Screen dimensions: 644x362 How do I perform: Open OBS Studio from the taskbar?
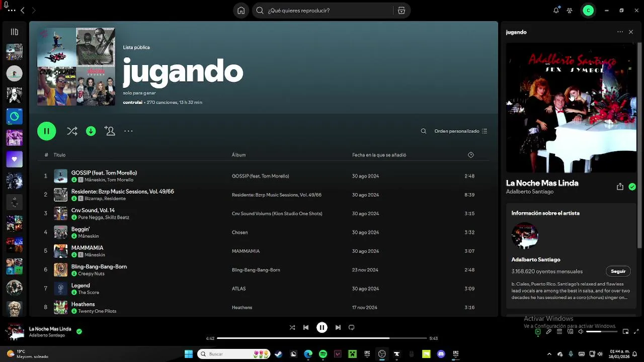[x=382, y=354]
